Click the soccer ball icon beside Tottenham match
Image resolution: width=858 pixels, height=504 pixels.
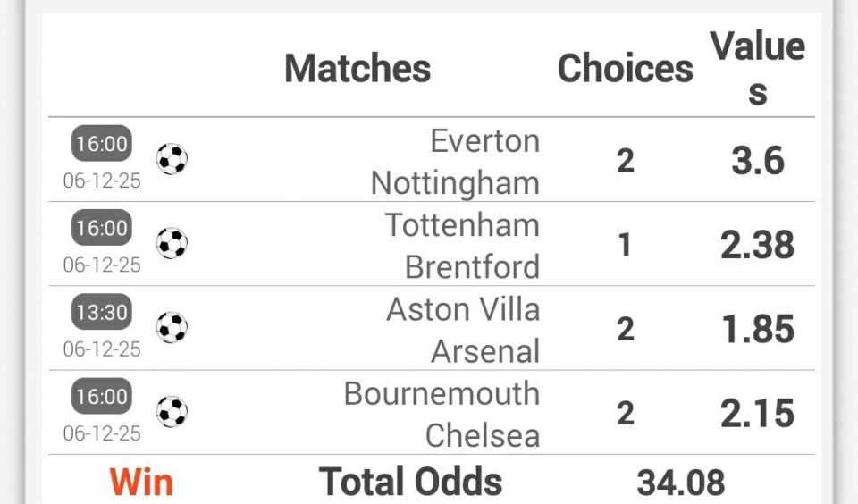point(172,243)
